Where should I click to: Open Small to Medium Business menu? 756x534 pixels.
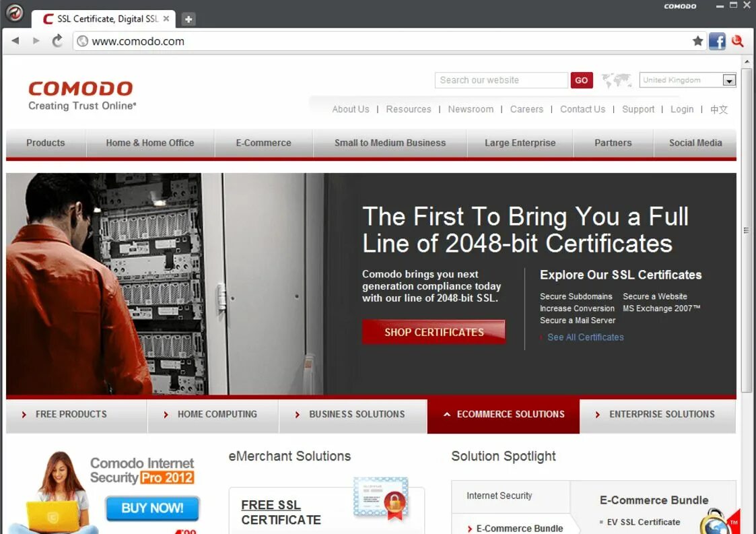coord(390,143)
